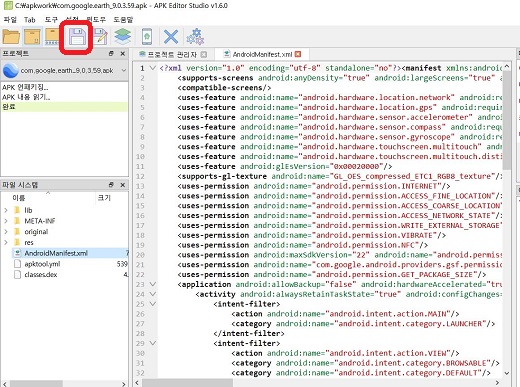
Task: Click the Save floppy disk icon
Action: point(77,37)
